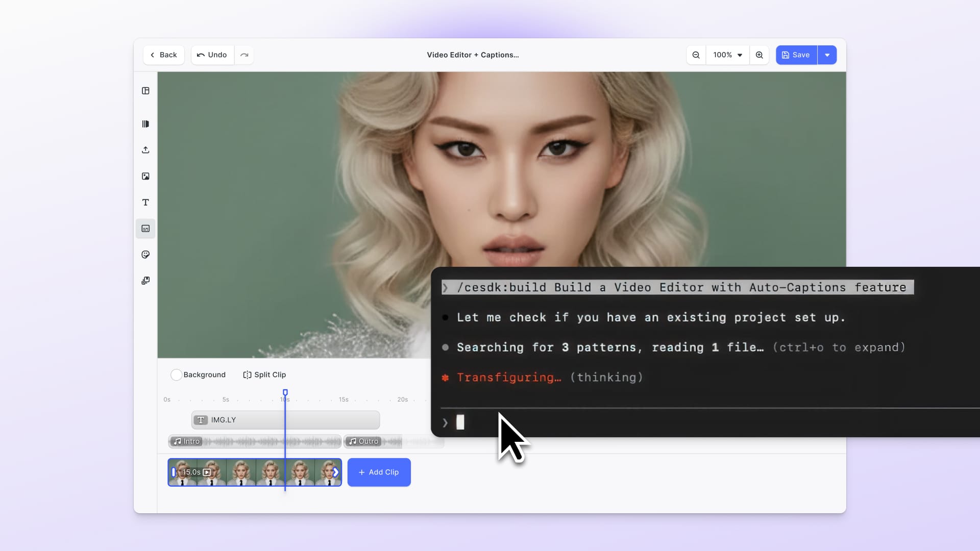
Task: Zoom in using the magnifier icon
Action: click(759, 55)
